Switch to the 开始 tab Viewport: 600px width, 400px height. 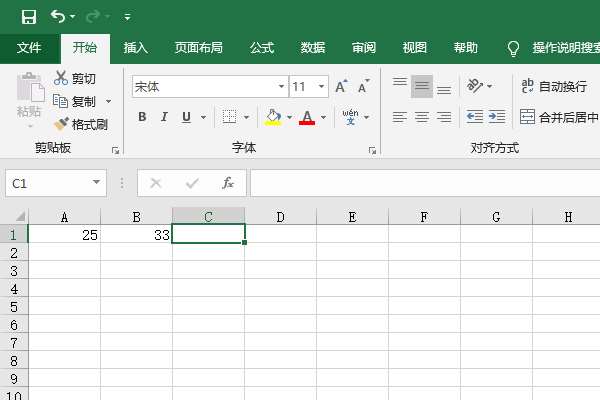tap(85, 48)
